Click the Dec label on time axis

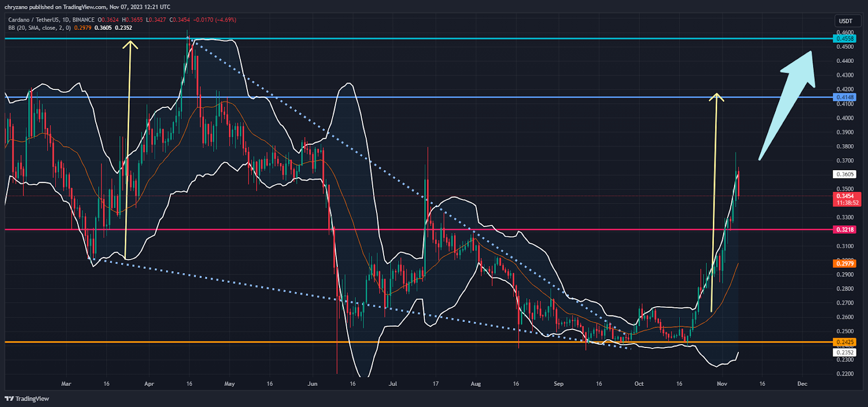pyautogui.click(x=802, y=384)
